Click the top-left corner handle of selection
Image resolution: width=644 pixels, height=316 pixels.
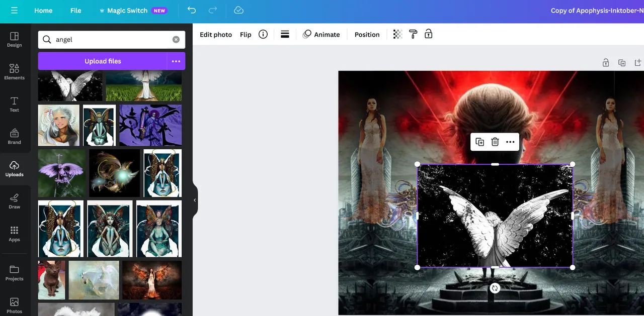(x=418, y=164)
